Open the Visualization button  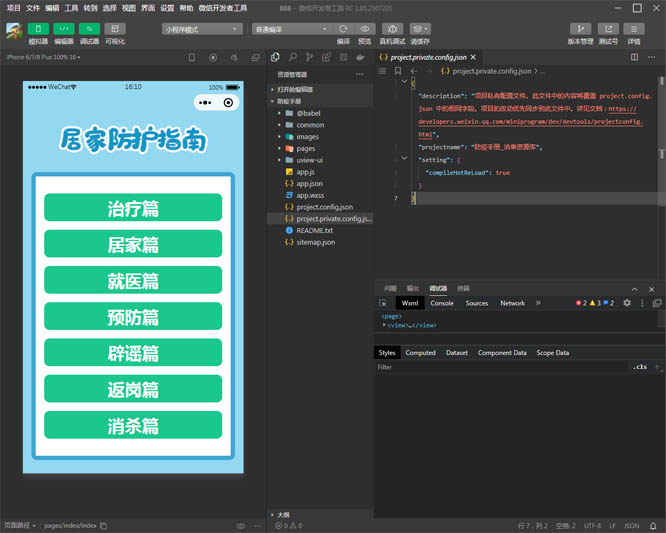tap(115, 29)
